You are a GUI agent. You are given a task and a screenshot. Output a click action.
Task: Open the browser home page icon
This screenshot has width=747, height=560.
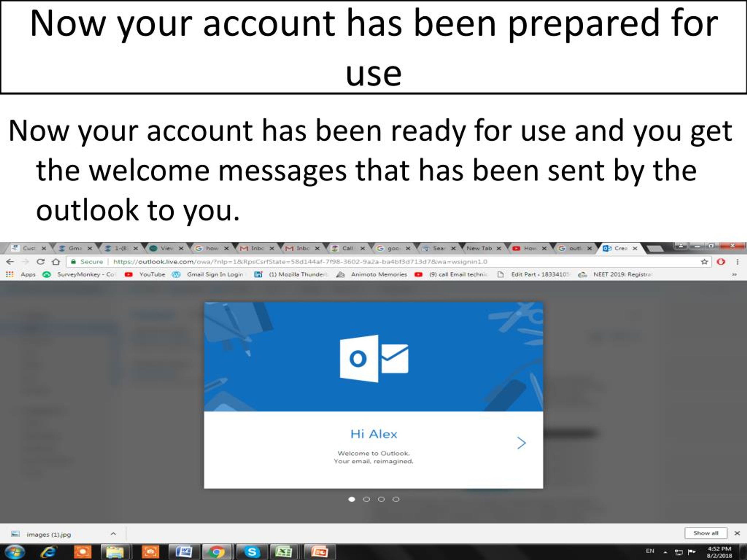point(56,262)
